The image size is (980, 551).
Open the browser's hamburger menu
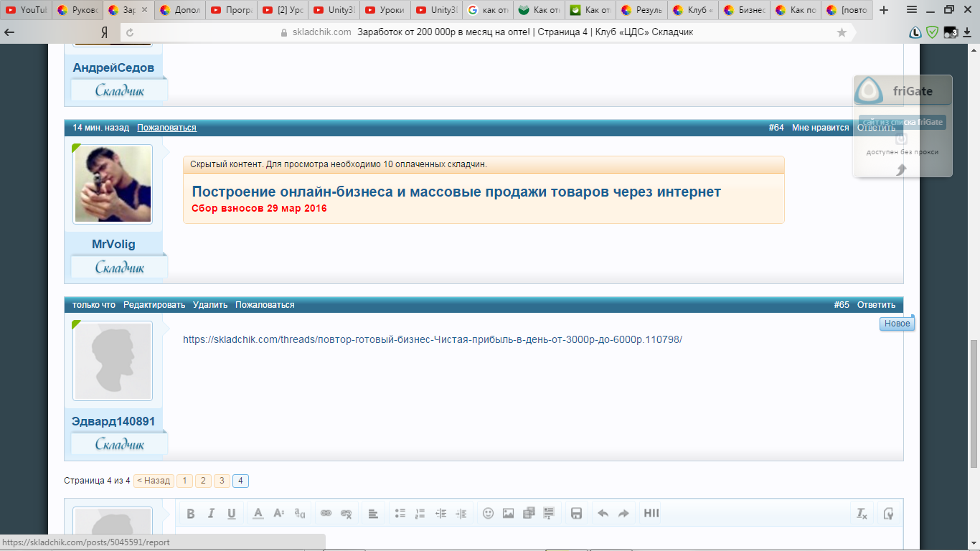[911, 10]
